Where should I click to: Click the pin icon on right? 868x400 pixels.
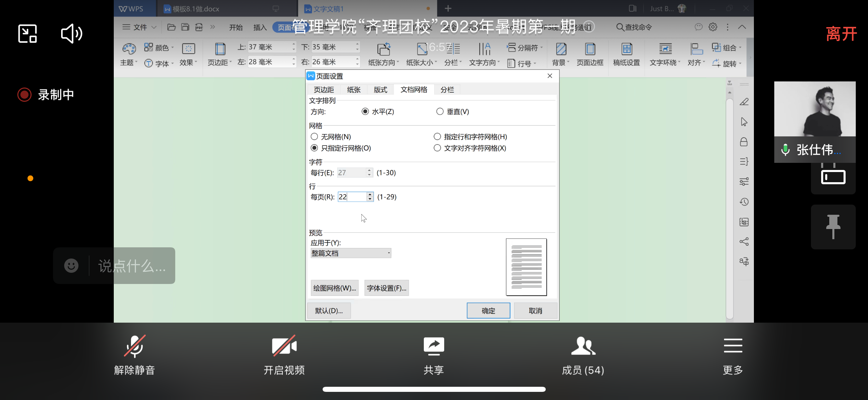[833, 227]
